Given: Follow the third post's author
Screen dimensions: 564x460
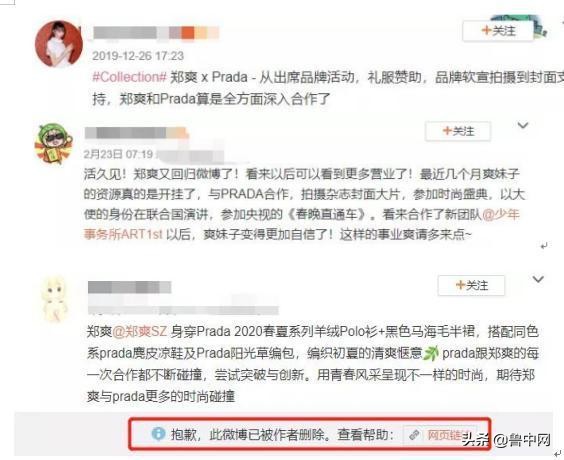Looking at the screenshot, I should [x=471, y=286].
